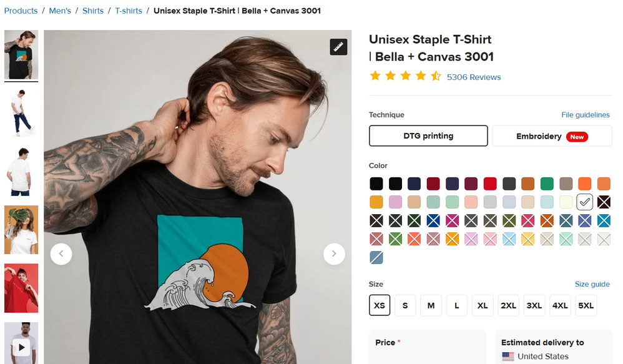This screenshot has width=623, height=364.
Task: Go to next product image arrow
Action: click(x=334, y=253)
